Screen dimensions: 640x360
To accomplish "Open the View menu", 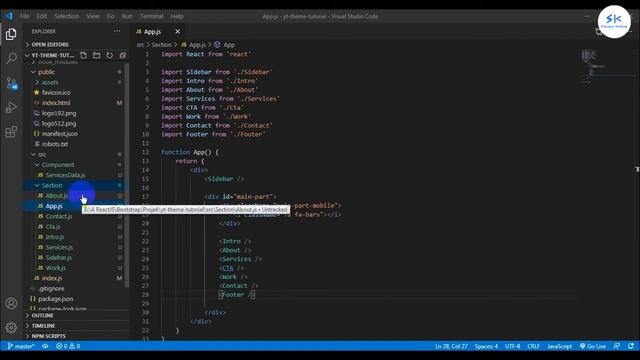I will (93, 16).
